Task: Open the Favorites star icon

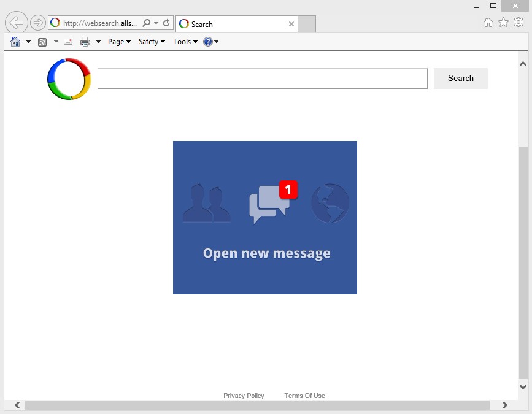Action: [x=503, y=23]
